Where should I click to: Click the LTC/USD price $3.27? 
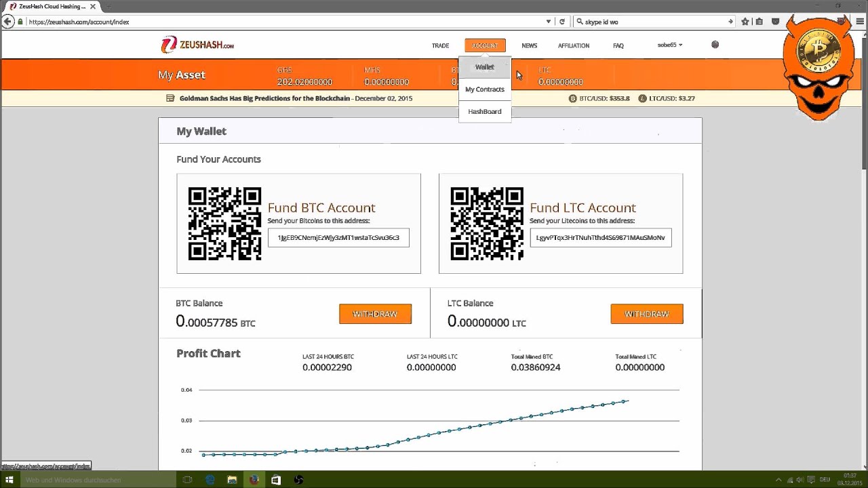[686, 98]
